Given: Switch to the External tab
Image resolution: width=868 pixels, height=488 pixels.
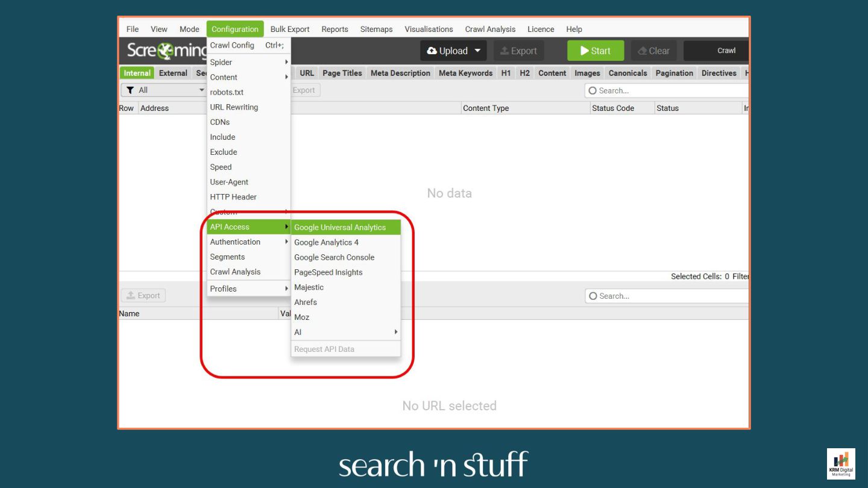Looking at the screenshot, I should coord(173,73).
